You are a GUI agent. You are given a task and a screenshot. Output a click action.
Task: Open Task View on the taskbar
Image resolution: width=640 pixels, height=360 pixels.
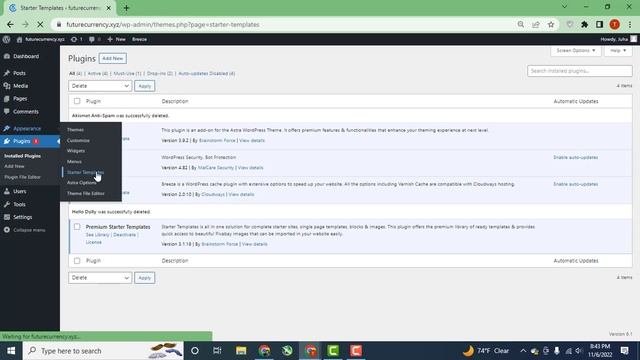[218, 351]
